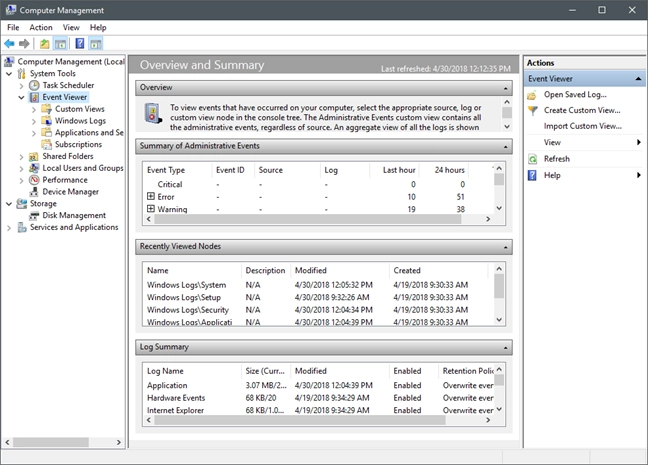Expand the Shared Folders node
Screen dimensions: 648x465
[x=21, y=157]
